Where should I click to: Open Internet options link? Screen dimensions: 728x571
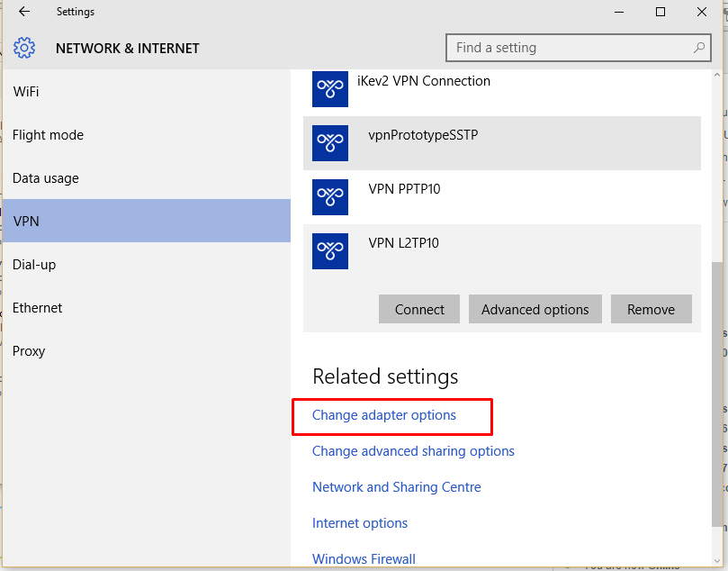[360, 523]
